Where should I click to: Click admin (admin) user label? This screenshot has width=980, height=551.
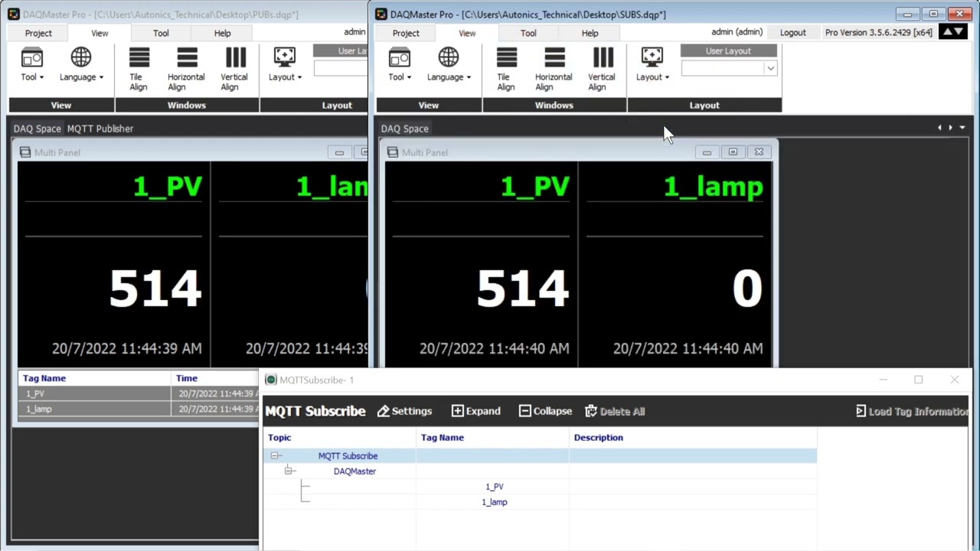pyautogui.click(x=737, y=32)
